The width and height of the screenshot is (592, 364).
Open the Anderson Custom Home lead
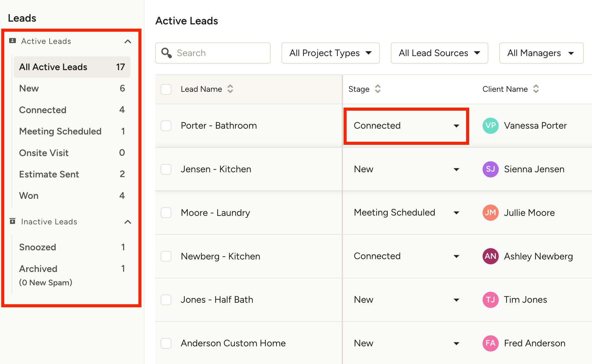(233, 343)
